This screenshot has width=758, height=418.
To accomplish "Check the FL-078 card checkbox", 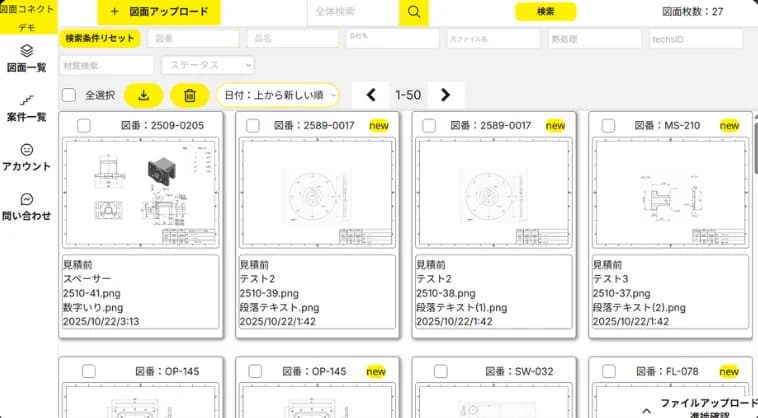I will click(609, 371).
